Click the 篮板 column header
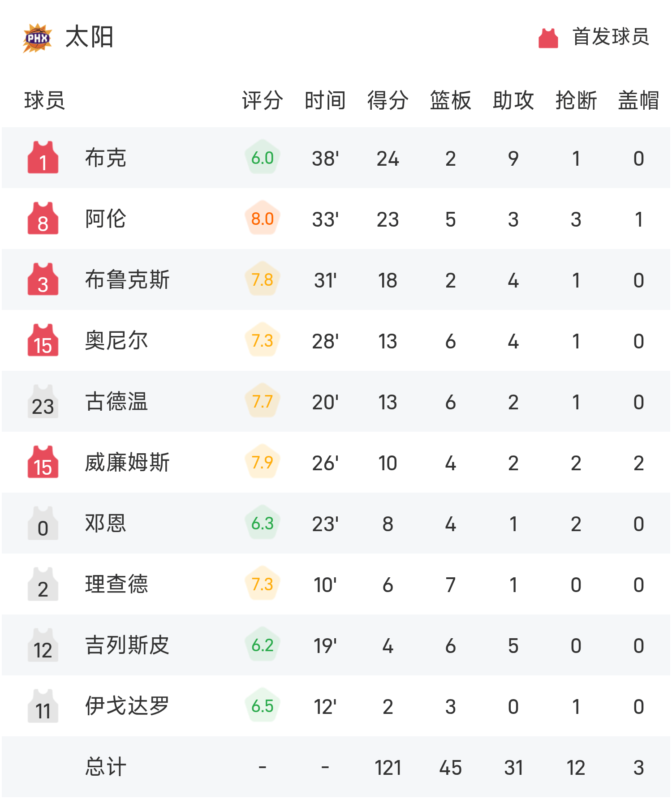The image size is (672, 799). coord(451,100)
